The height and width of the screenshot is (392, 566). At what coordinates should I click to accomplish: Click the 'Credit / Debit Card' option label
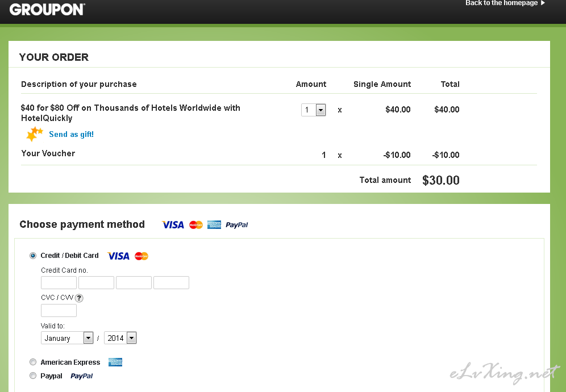point(69,256)
